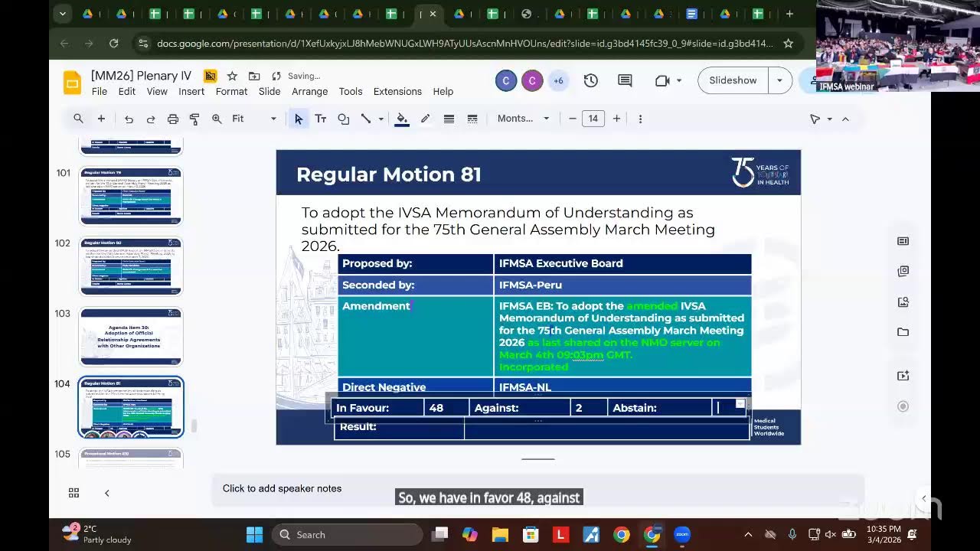
Task: Open the shape insert tool
Action: click(344, 119)
